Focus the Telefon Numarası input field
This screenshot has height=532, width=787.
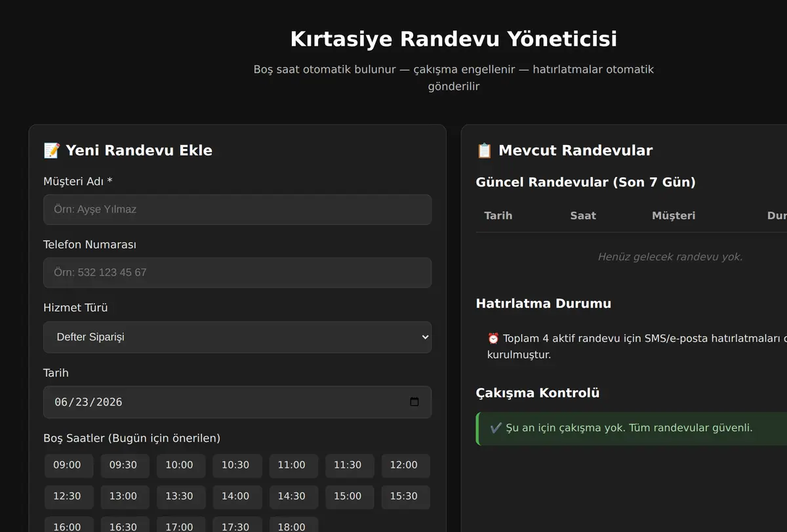(237, 272)
